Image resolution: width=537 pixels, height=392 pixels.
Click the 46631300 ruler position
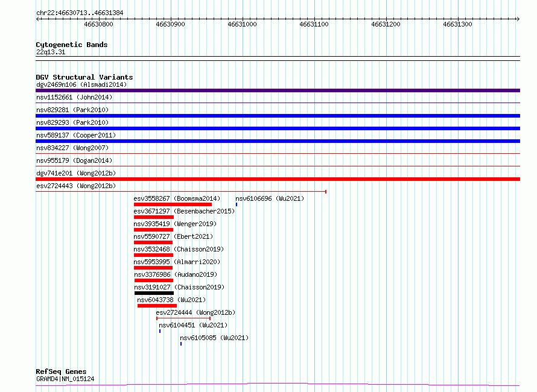coord(457,24)
